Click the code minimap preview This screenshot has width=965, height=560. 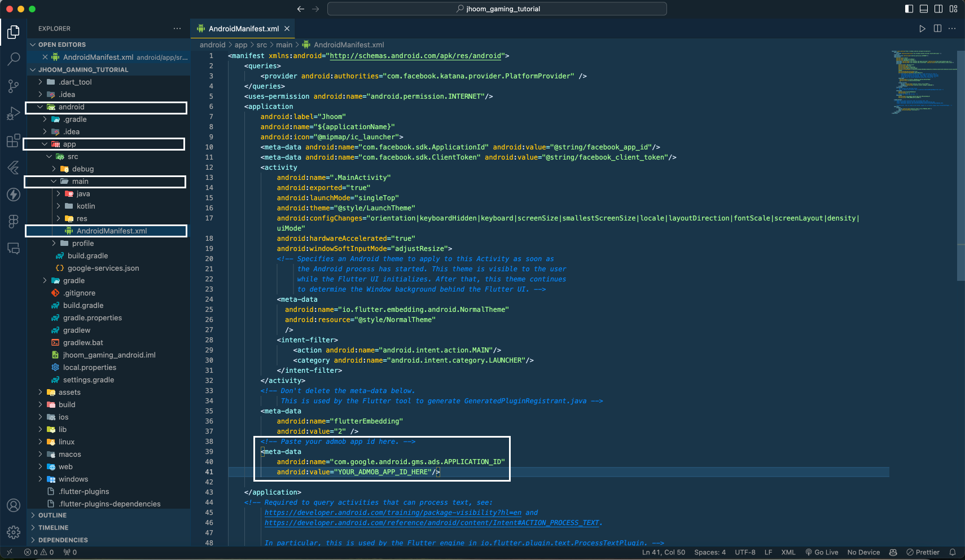coord(923,82)
